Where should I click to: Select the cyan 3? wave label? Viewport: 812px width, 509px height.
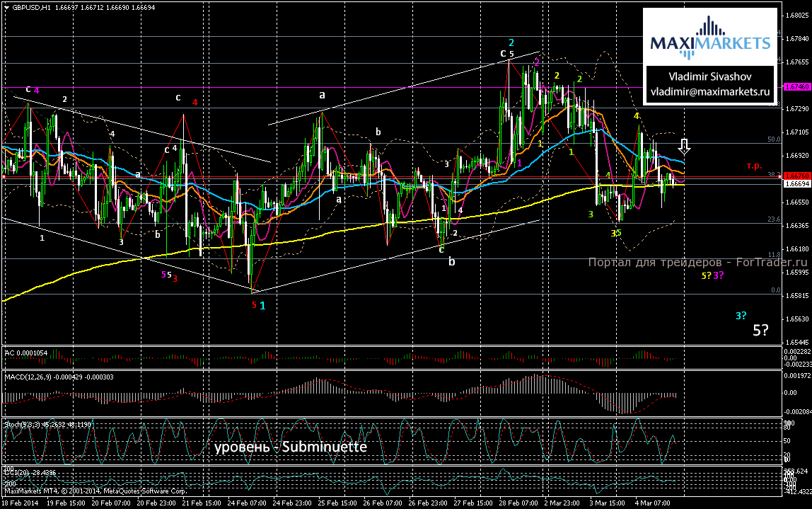pos(741,316)
